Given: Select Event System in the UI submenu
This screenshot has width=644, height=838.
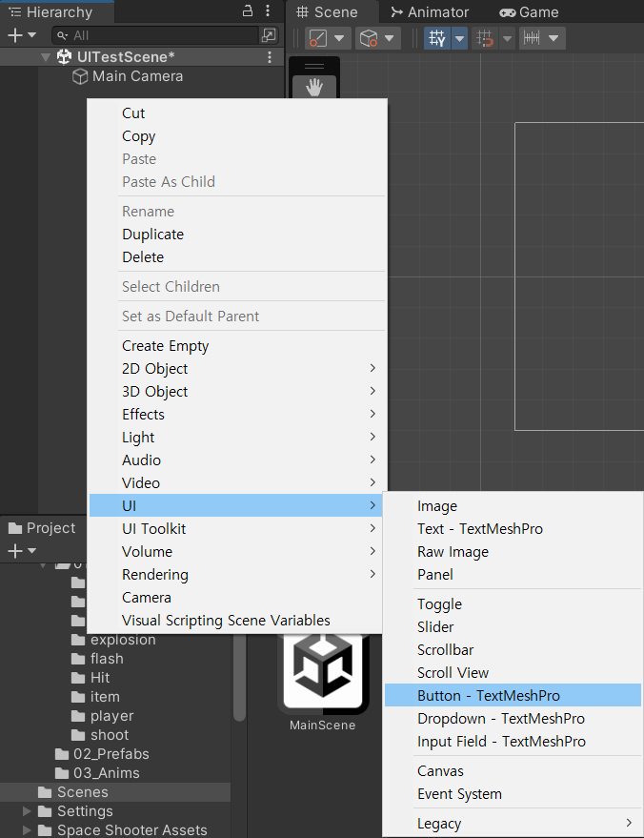Looking at the screenshot, I should (513, 794).
